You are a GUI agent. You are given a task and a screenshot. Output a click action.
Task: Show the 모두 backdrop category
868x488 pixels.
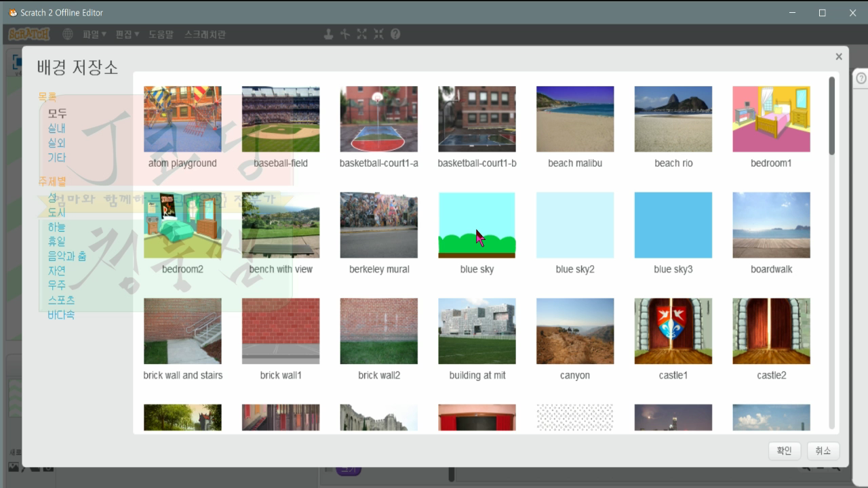pyautogui.click(x=57, y=114)
